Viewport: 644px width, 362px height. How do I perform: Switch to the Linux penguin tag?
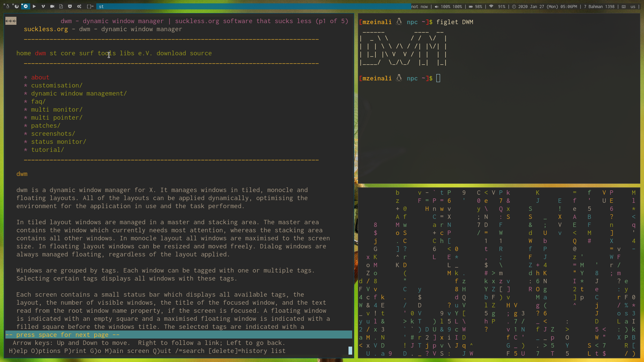pyautogui.click(x=7, y=6)
